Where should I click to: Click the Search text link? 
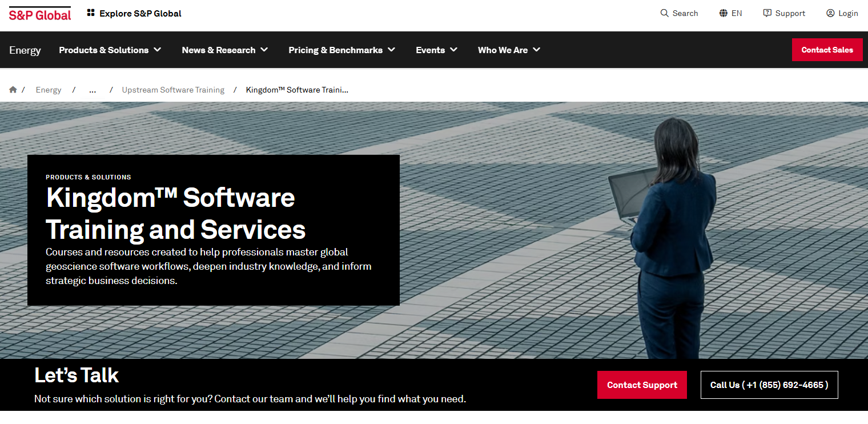[x=685, y=13]
